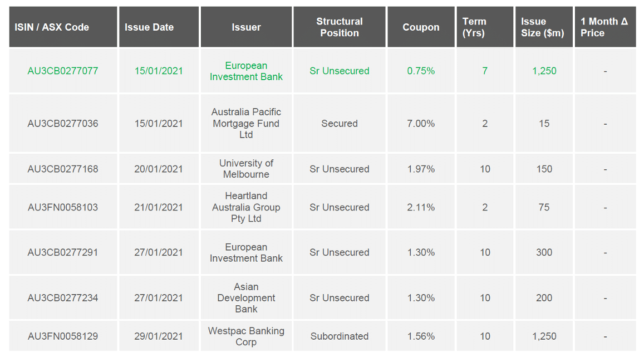
Task: Select the 1 Month Δ Price header
Action: click(605, 27)
